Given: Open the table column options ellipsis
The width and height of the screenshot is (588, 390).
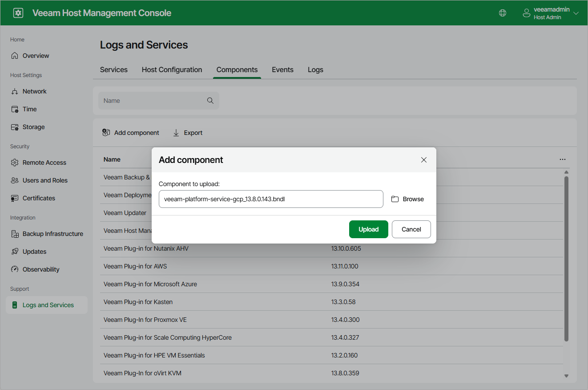Looking at the screenshot, I should click(563, 159).
